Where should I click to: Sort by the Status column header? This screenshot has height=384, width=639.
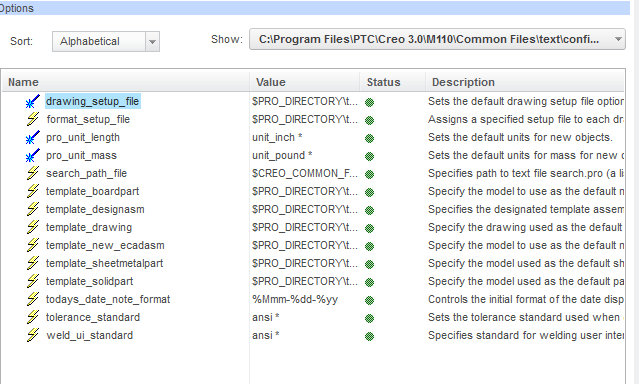[392, 82]
